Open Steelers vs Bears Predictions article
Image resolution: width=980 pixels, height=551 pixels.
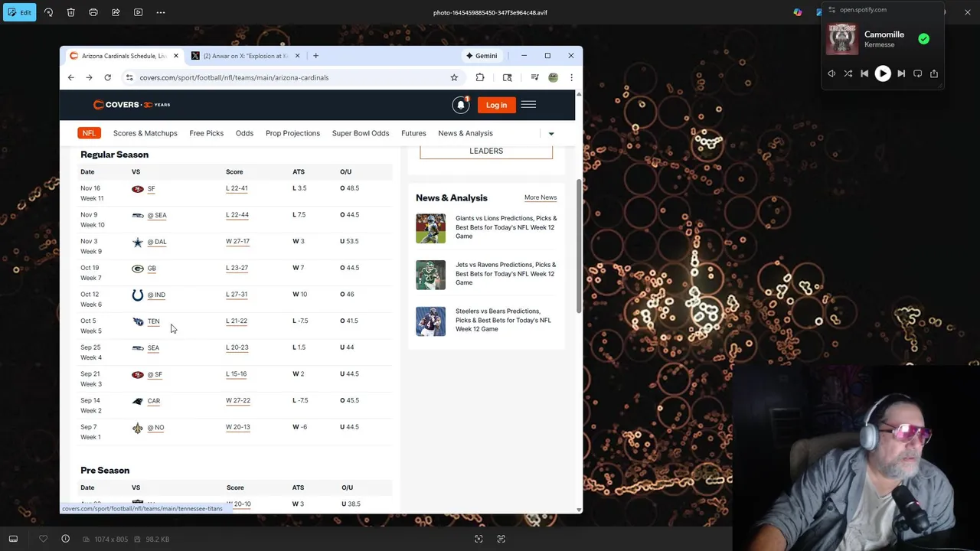tap(503, 320)
